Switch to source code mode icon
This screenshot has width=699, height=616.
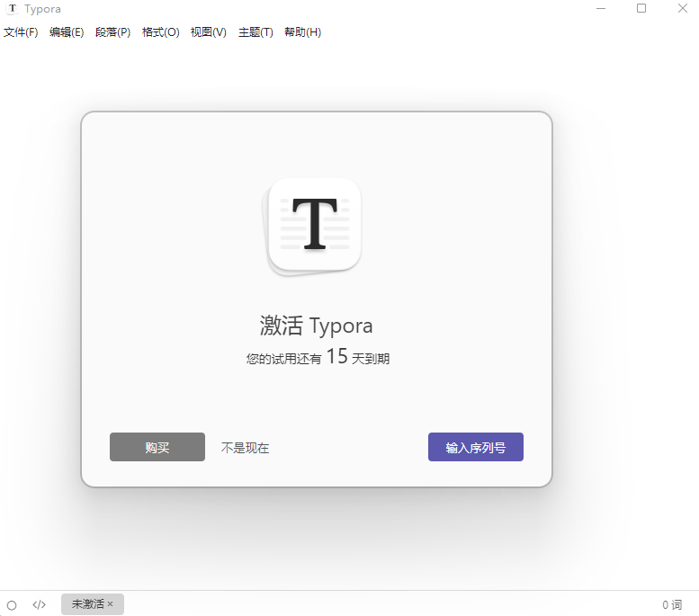pyautogui.click(x=40, y=604)
